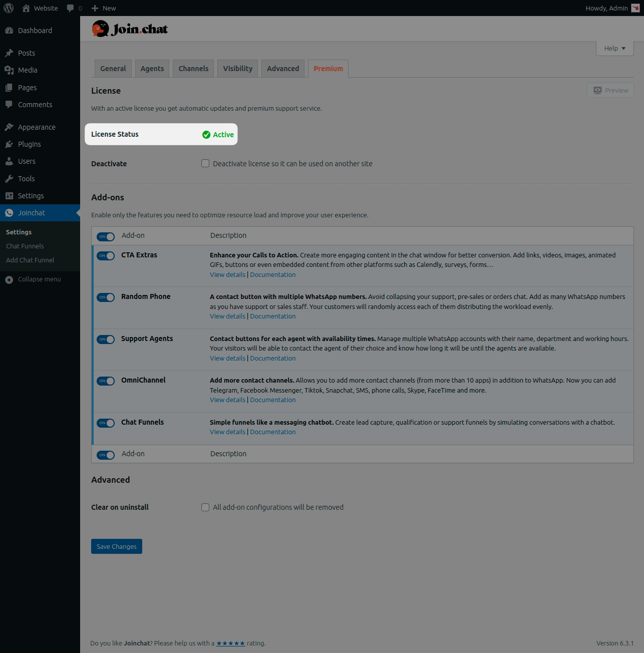
Task: Click the WordPress logo icon
Action: [9, 8]
